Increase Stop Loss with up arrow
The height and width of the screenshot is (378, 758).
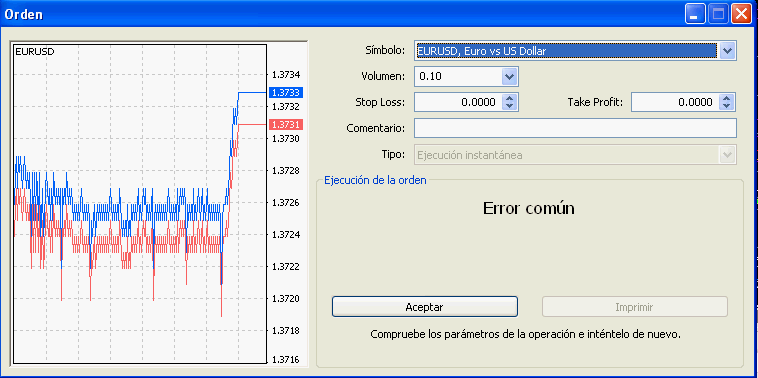[510, 98]
